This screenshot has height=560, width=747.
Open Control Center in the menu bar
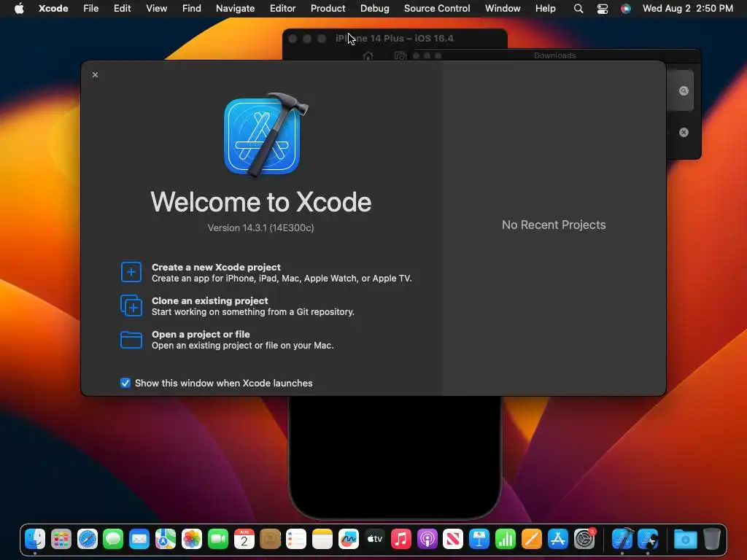(602, 9)
